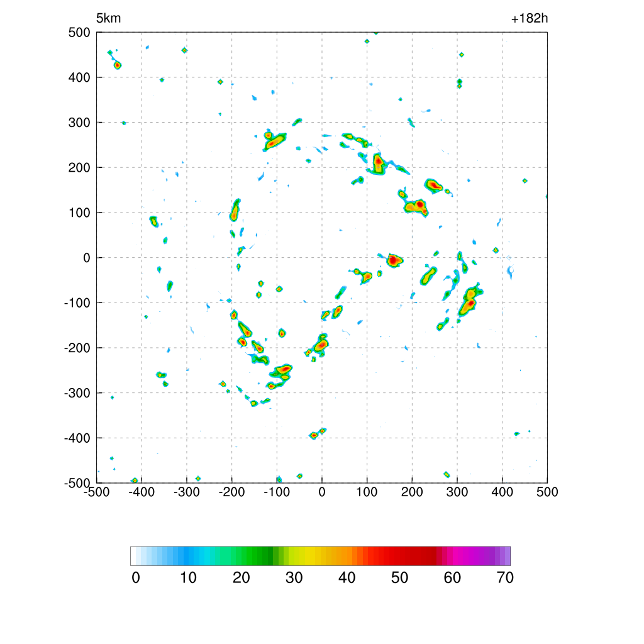Select the y-axis tick label 0
The image size is (644, 644).
pyautogui.click(x=87, y=258)
